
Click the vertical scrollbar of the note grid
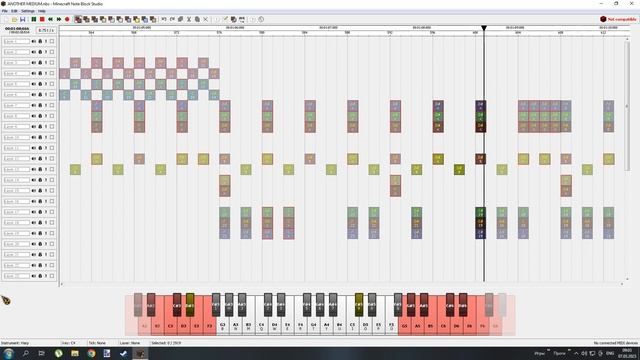tap(627, 106)
